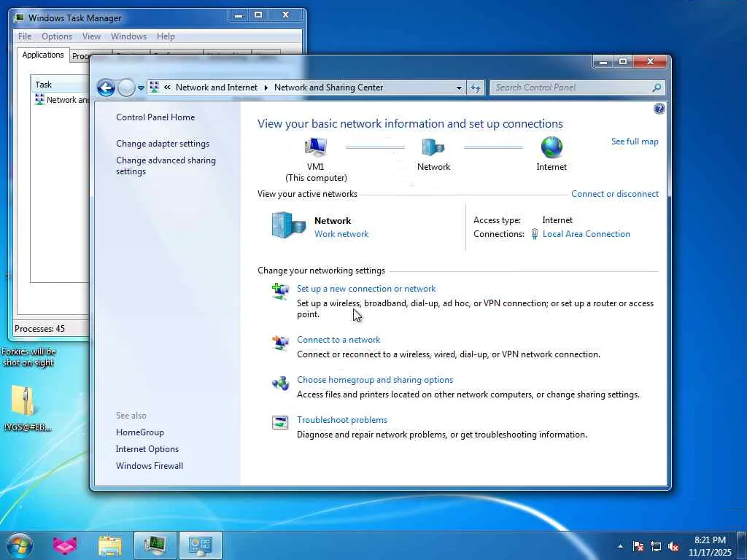This screenshot has height=560, width=747.
Task: Select Applications tab in Task Manager
Action: (43, 55)
